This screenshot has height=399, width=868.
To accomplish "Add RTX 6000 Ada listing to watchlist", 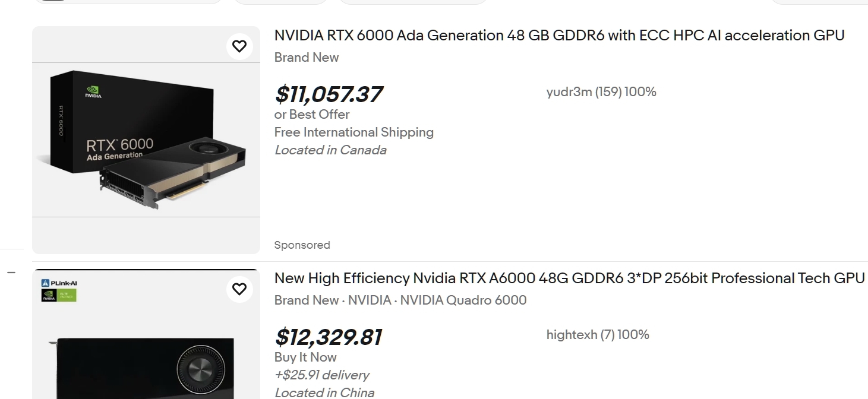I will (x=239, y=46).
